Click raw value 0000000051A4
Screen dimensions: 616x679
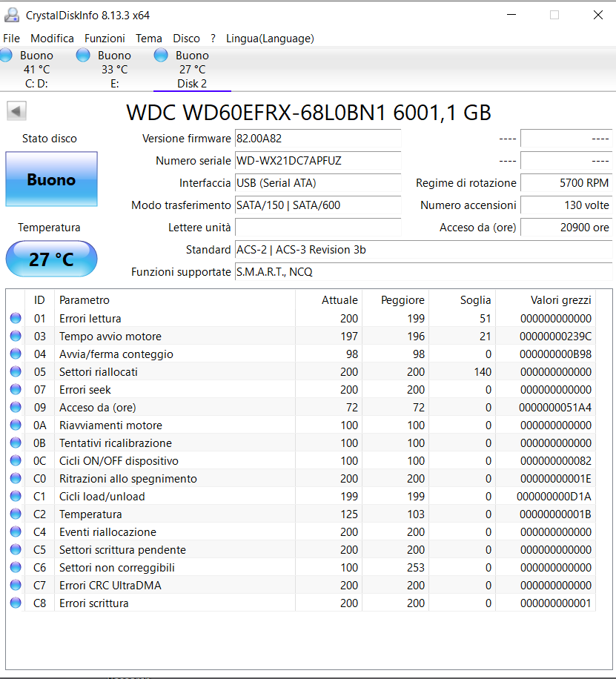pyautogui.click(x=555, y=408)
